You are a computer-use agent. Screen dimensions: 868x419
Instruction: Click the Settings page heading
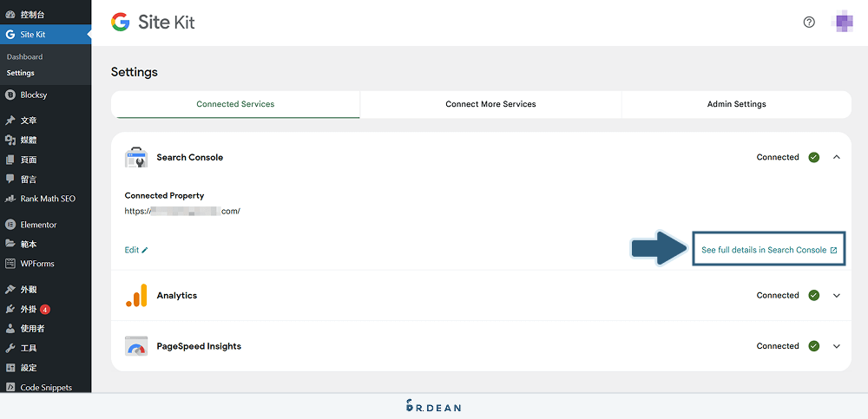[x=135, y=73]
